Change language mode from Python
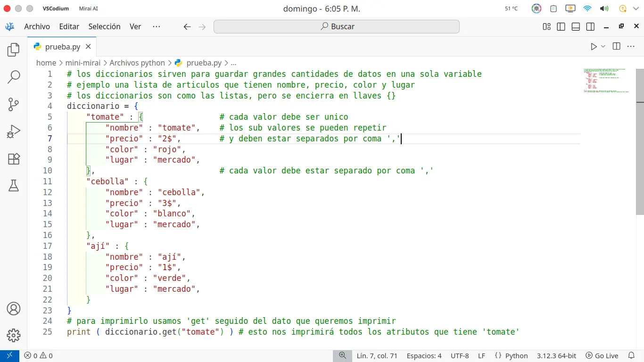 (x=516, y=356)
